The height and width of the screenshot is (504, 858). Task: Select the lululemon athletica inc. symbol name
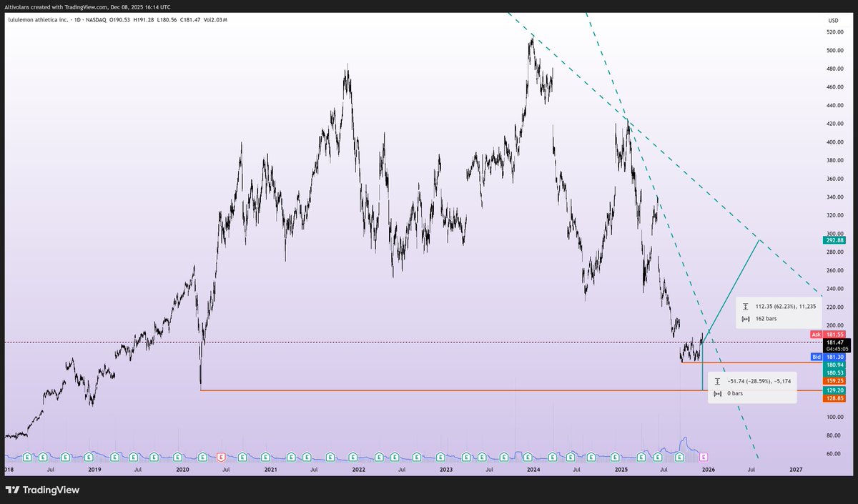pos(39,20)
